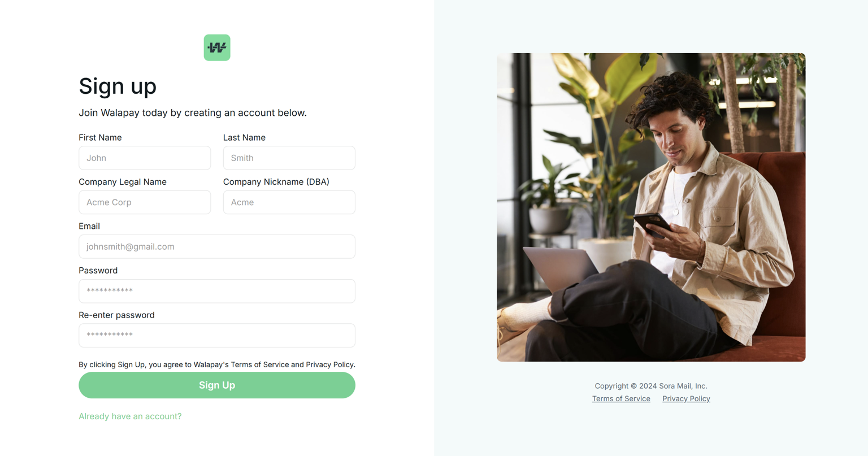The width and height of the screenshot is (868, 456).
Task: Click the Company Legal Name text label
Action: tap(123, 182)
